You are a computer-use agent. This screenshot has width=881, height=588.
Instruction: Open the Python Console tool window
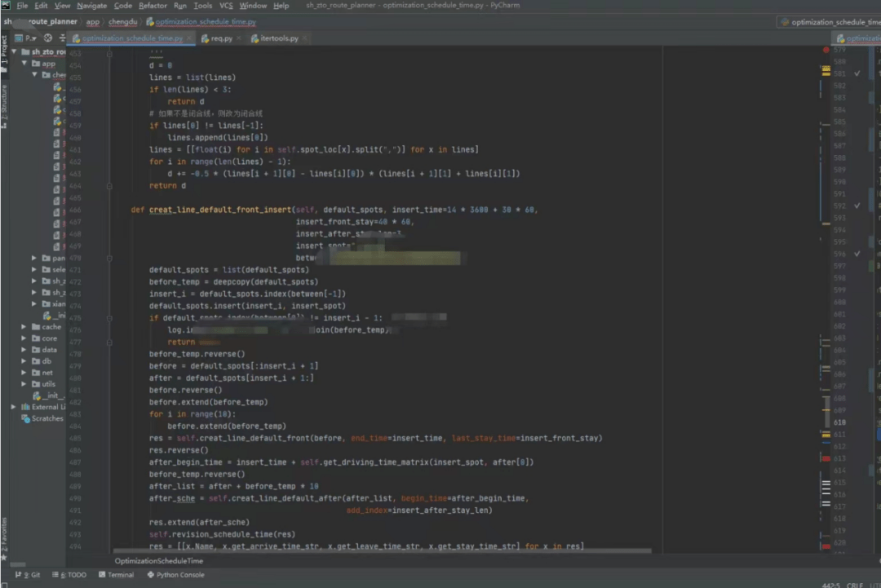pos(176,575)
